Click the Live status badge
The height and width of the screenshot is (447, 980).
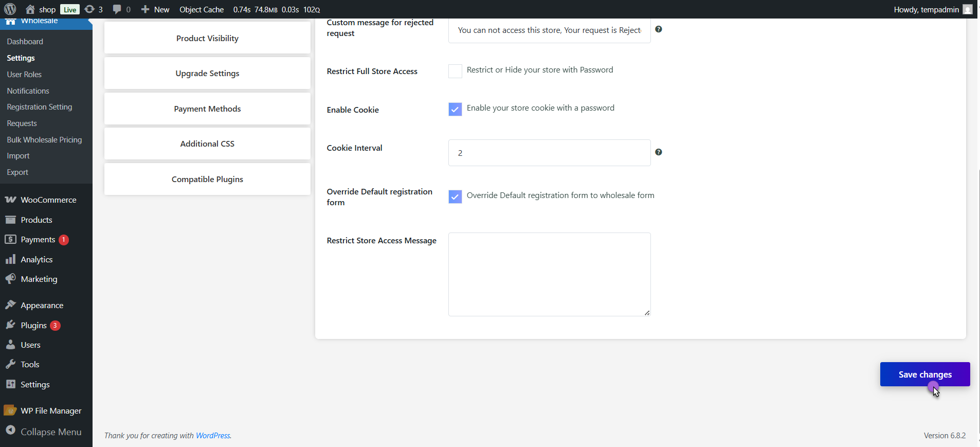(x=70, y=9)
